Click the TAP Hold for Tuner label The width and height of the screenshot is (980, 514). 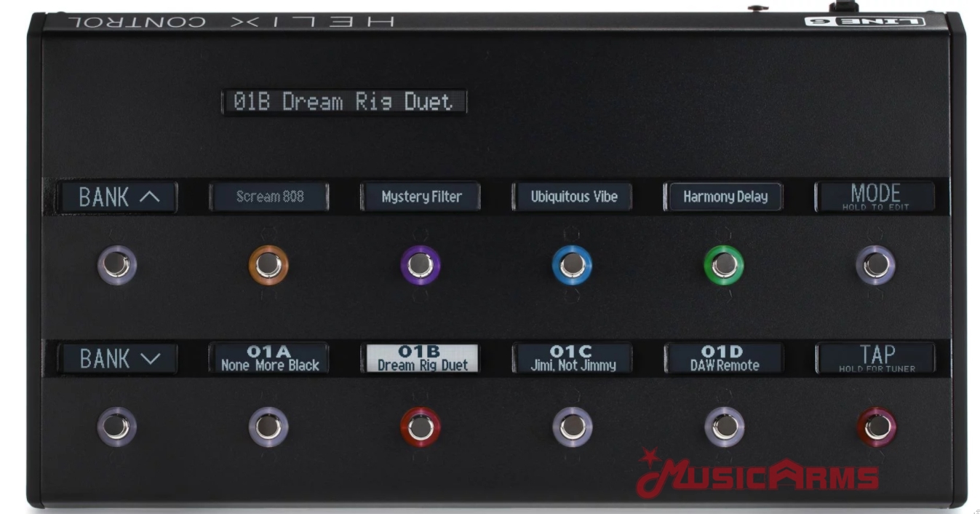click(x=876, y=358)
